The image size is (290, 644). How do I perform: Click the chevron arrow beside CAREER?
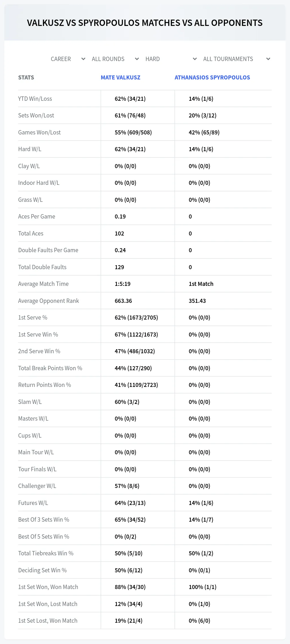83,59
